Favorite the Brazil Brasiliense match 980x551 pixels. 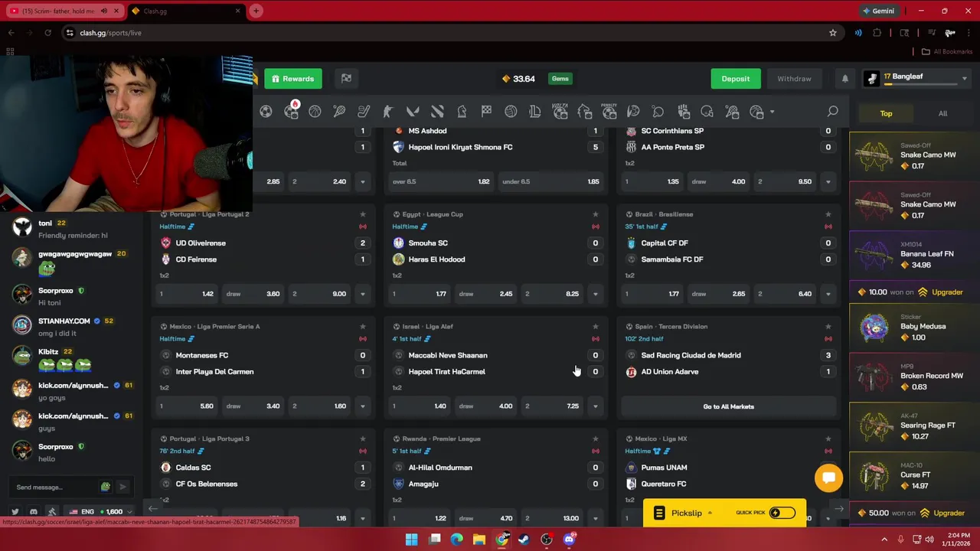[828, 214]
